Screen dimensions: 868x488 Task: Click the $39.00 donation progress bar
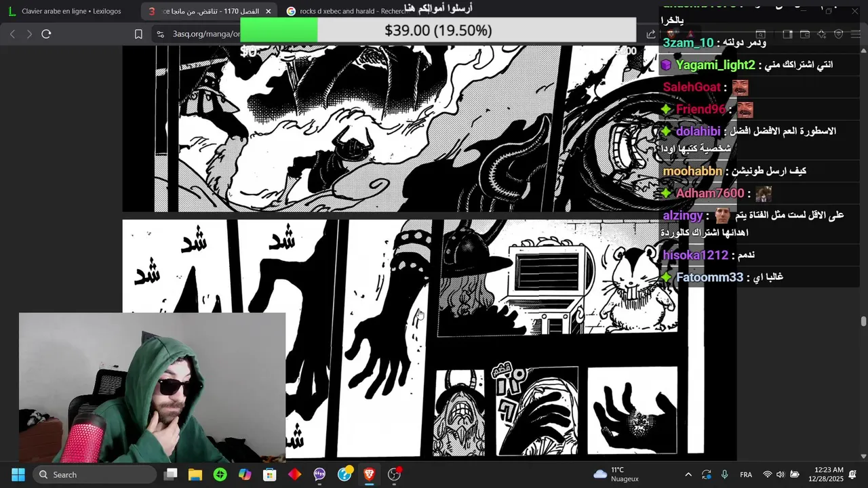click(438, 30)
